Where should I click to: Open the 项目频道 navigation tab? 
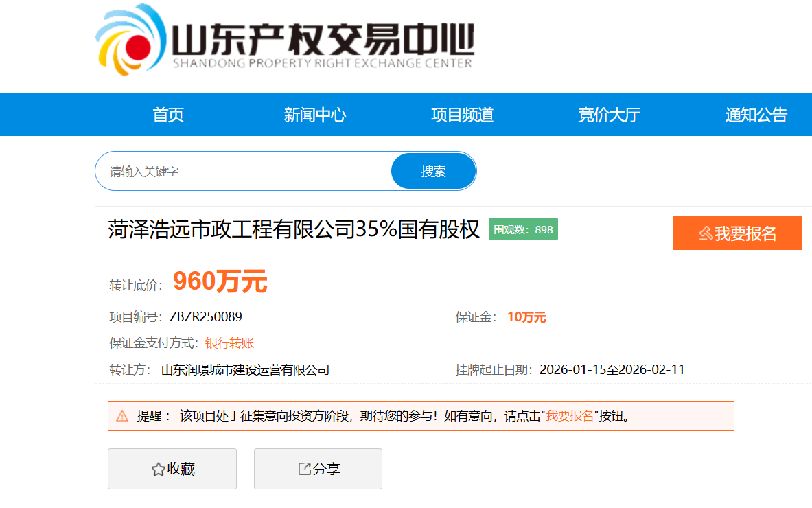click(462, 115)
